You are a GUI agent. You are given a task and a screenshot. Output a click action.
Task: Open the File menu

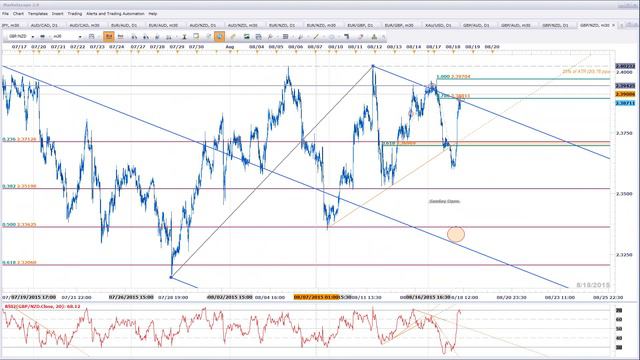pos(5,13)
